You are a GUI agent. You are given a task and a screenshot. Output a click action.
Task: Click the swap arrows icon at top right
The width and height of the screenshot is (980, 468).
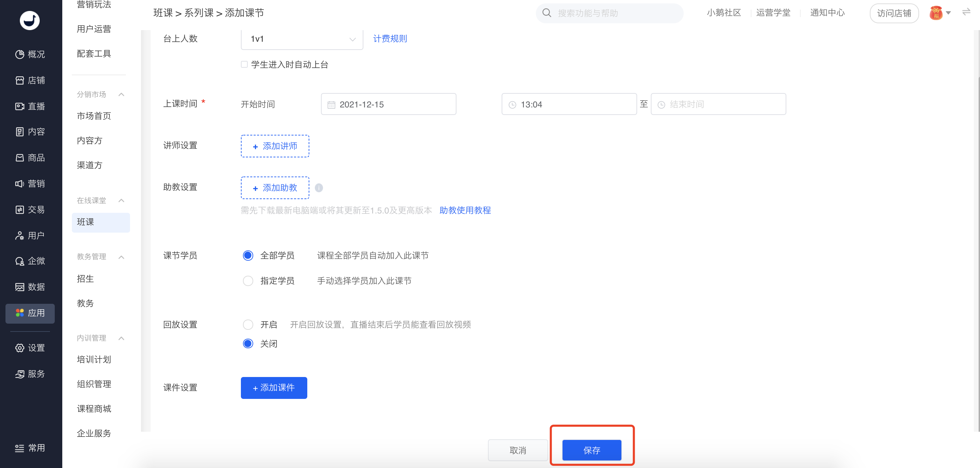[x=966, y=12]
